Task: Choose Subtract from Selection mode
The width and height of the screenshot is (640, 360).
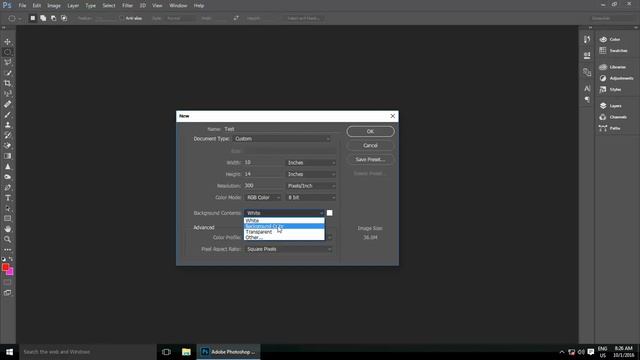Action: (x=53, y=18)
